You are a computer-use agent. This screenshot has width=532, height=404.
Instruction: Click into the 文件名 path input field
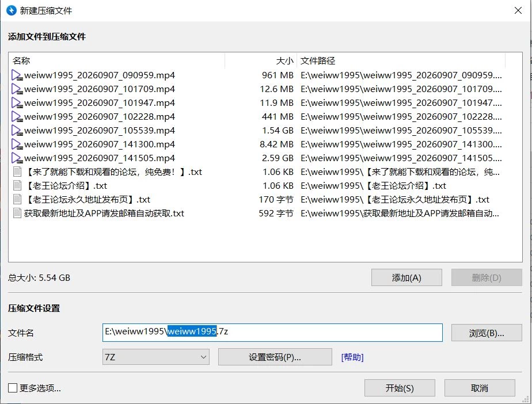tap(272, 333)
